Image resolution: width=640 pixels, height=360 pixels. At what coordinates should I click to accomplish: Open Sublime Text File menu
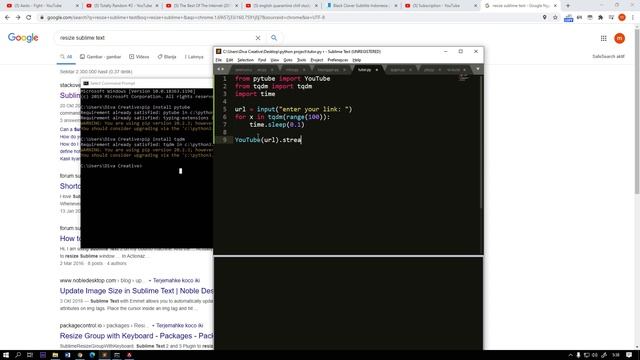[x=219, y=60]
